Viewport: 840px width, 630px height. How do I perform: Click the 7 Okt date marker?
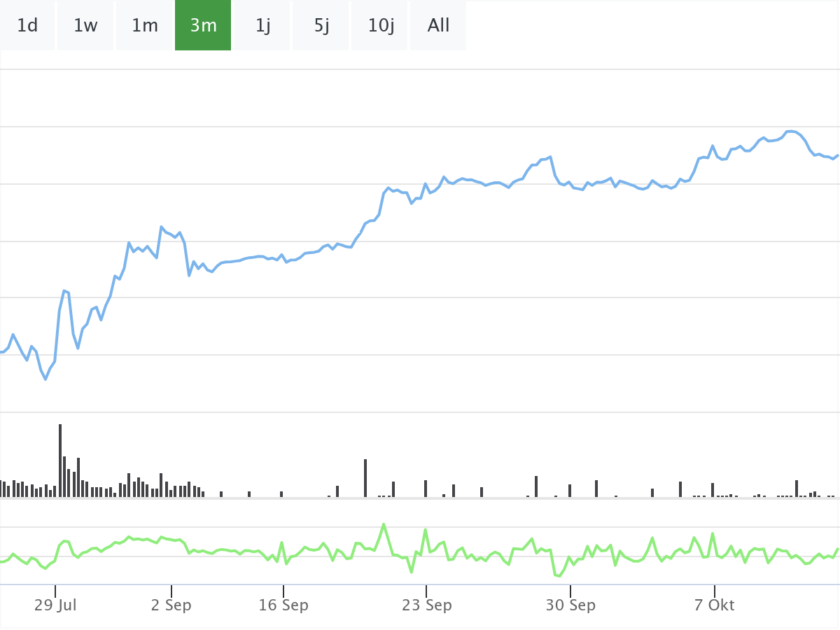click(x=714, y=605)
